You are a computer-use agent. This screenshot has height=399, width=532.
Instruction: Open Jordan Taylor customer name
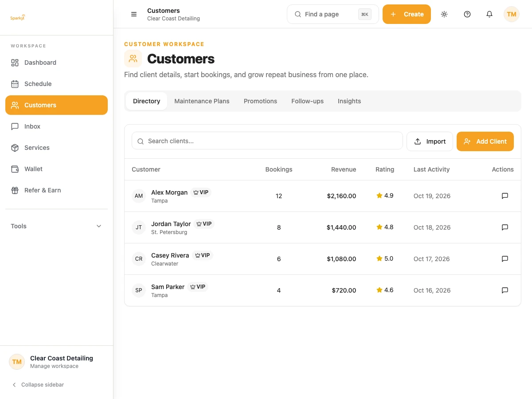pos(171,224)
